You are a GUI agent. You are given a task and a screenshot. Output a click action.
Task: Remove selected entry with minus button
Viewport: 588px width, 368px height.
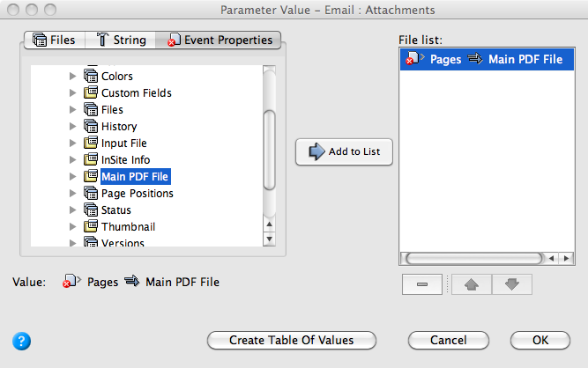[x=422, y=284]
